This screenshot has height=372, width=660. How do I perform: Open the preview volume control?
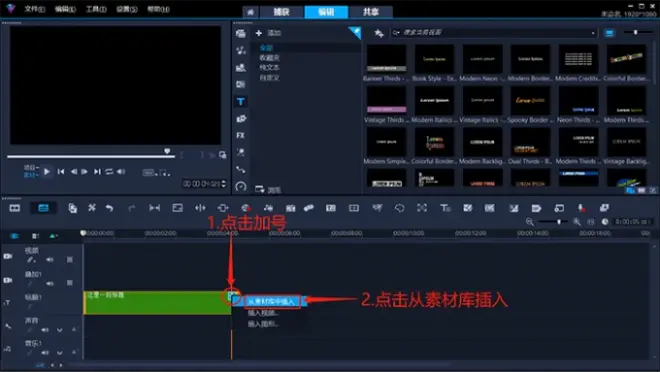coord(121,172)
